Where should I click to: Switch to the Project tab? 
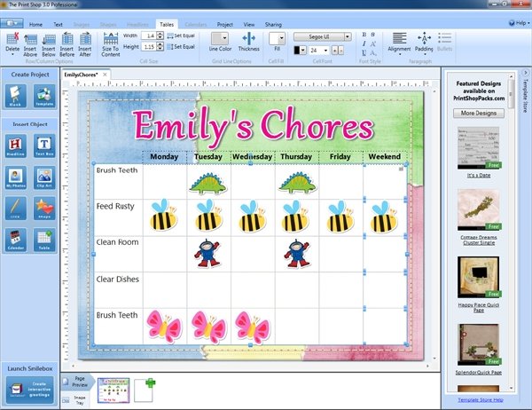tap(224, 25)
